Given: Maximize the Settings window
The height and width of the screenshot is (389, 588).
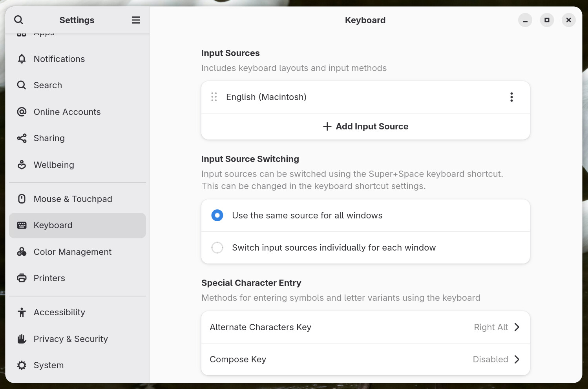Looking at the screenshot, I should tap(547, 20).
